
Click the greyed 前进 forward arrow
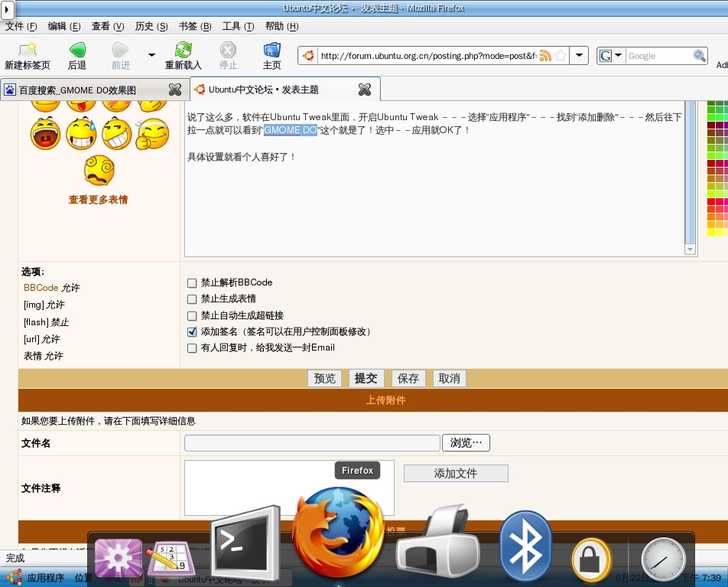120,56
